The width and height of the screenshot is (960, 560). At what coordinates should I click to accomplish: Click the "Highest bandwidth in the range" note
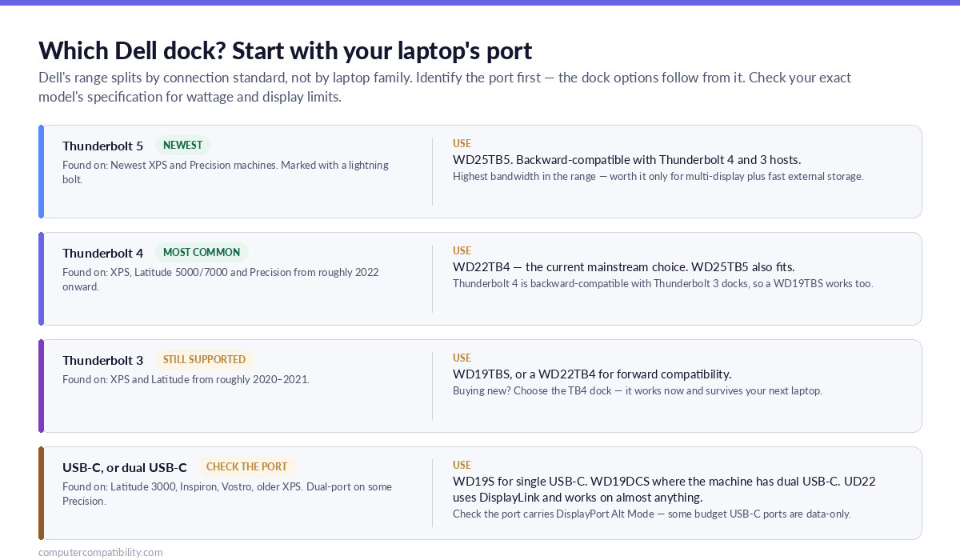(x=658, y=176)
